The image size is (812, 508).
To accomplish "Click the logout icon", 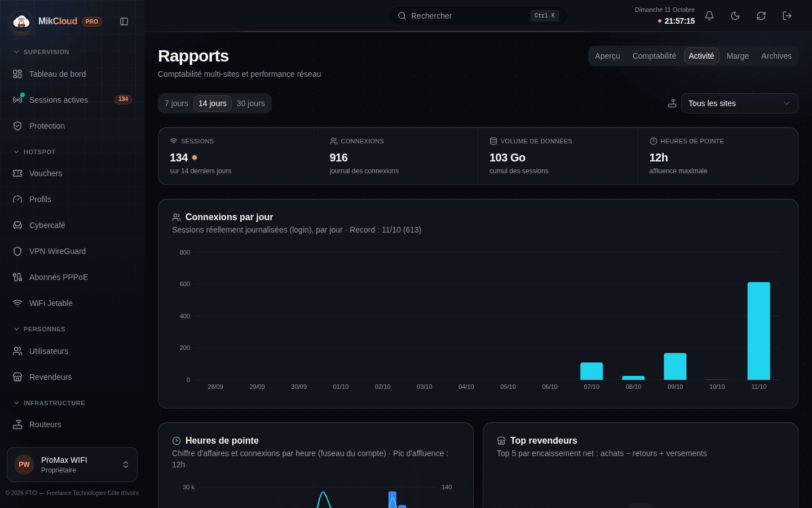I will 787,16.
